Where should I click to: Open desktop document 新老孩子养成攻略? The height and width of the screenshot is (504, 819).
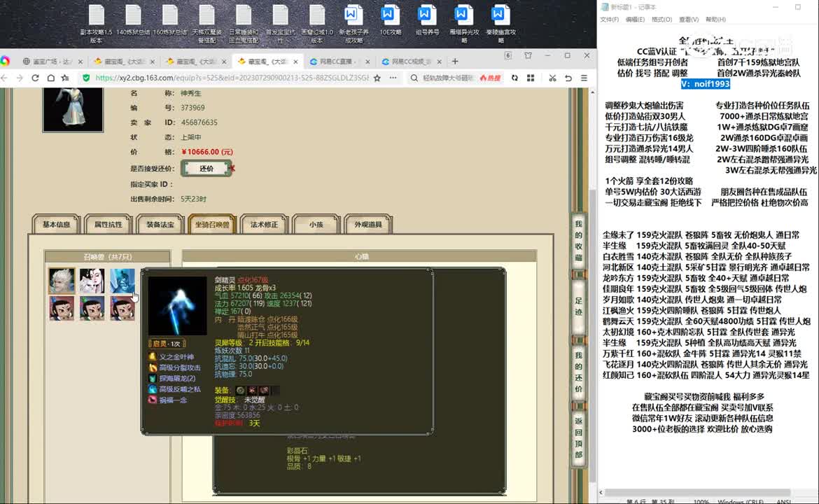coord(353,24)
